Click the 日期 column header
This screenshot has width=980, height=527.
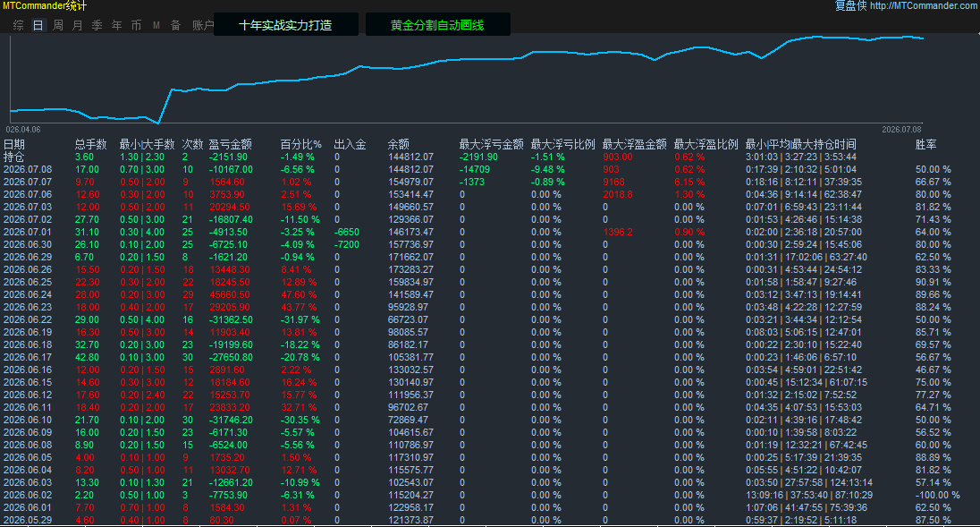13,144
